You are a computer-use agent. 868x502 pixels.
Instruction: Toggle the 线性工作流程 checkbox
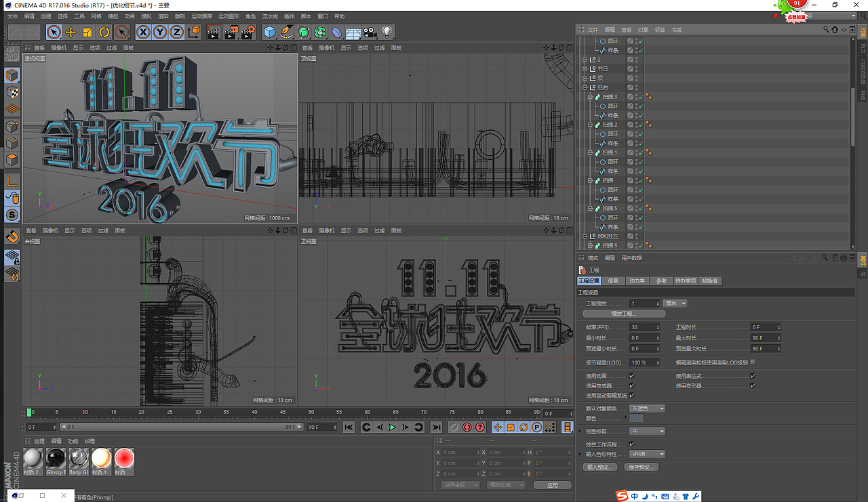pos(632,444)
